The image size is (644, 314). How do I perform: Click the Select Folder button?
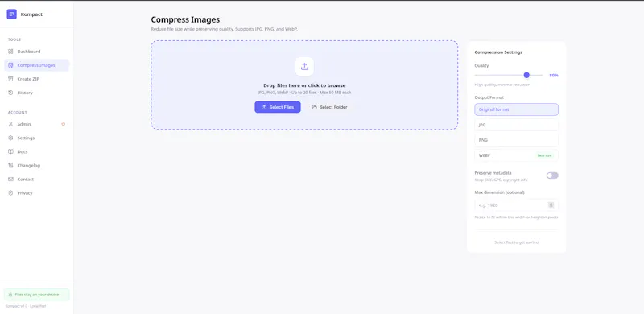point(329,107)
